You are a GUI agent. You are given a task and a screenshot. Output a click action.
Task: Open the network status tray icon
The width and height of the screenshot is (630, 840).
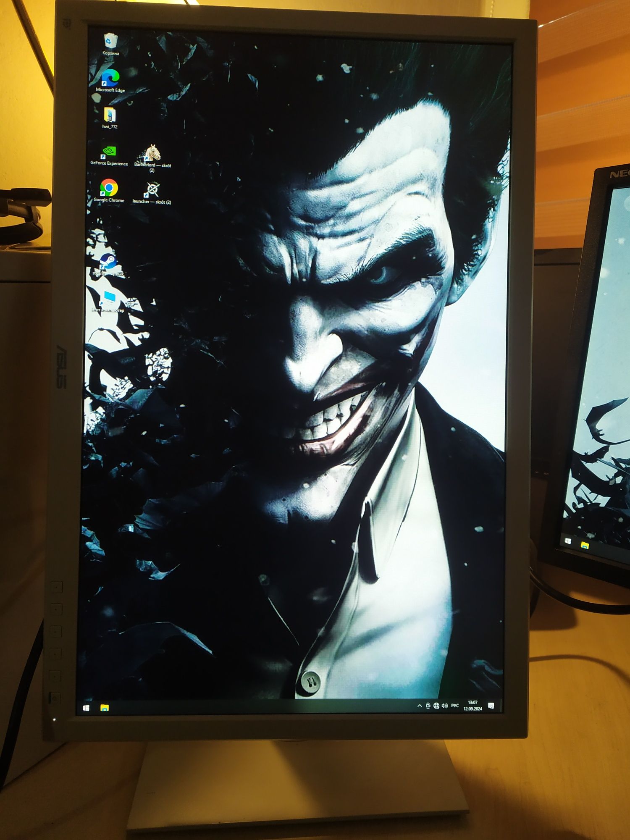pos(436,706)
